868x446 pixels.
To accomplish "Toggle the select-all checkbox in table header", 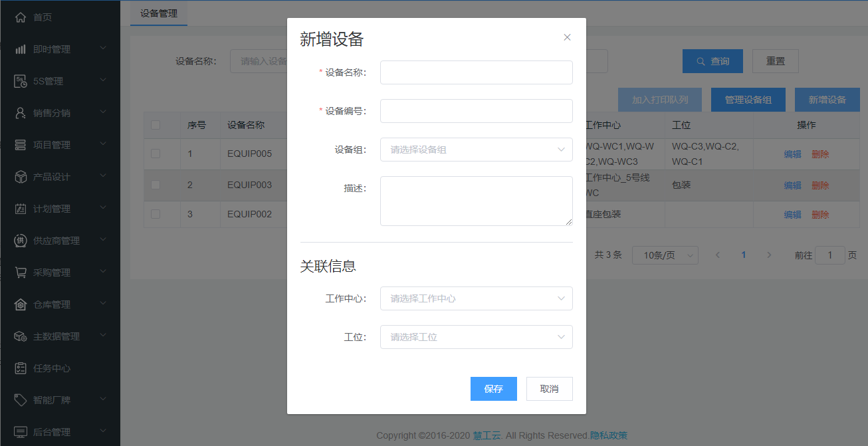I will click(156, 125).
